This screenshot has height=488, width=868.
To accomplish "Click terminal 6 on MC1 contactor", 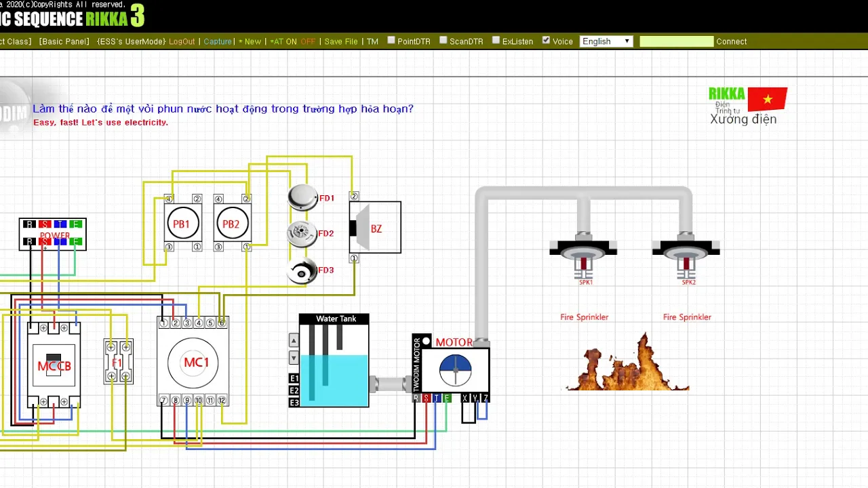I will pyautogui.click(x=222, y=323).
